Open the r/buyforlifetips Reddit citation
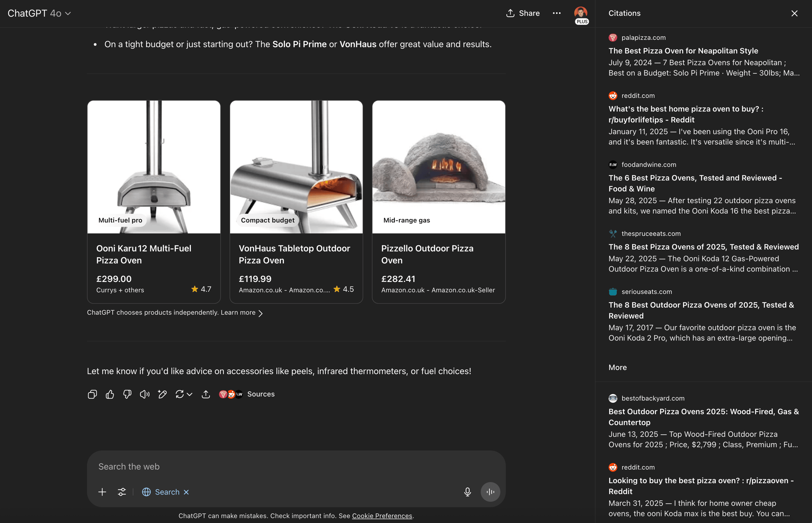Image resolution: width=812 pixels, height=523 pixels. (686, 114)
